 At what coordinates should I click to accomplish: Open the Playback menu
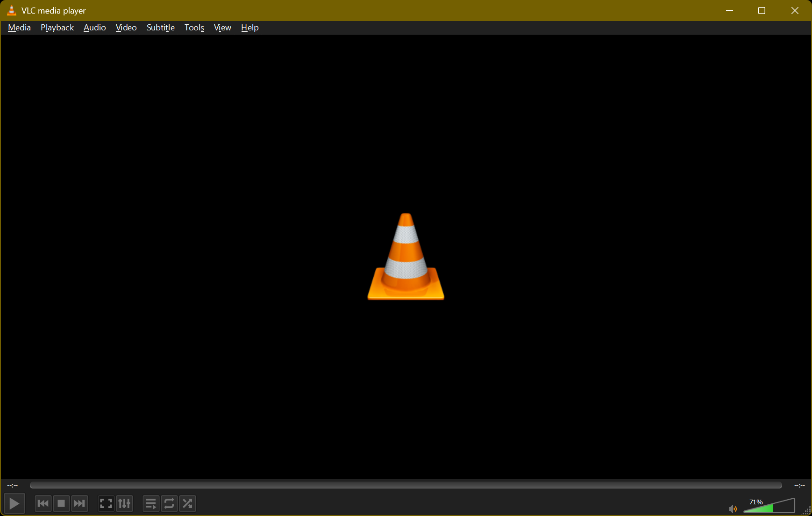pyautogui.click(x=57, y=28)
